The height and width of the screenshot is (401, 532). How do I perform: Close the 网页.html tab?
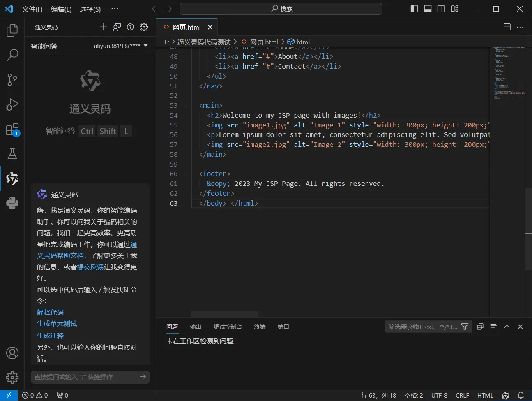click(x=210, y=27)
